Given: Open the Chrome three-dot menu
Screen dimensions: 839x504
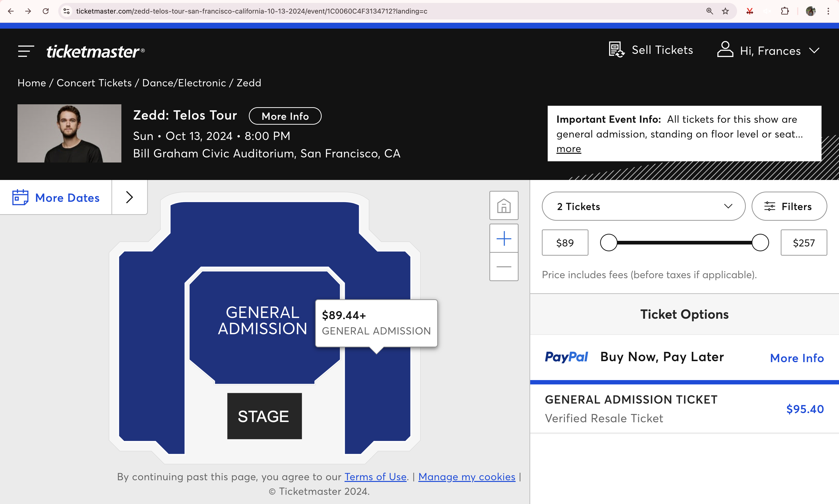Looking at the screenshot, I should pos(828,11).
